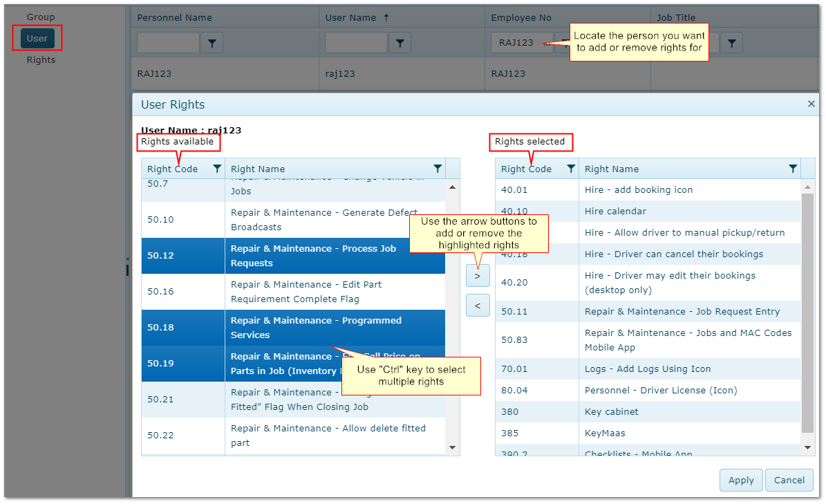Click the Personnel Name filter text box
826x504 pixels.
click(168, 43)
